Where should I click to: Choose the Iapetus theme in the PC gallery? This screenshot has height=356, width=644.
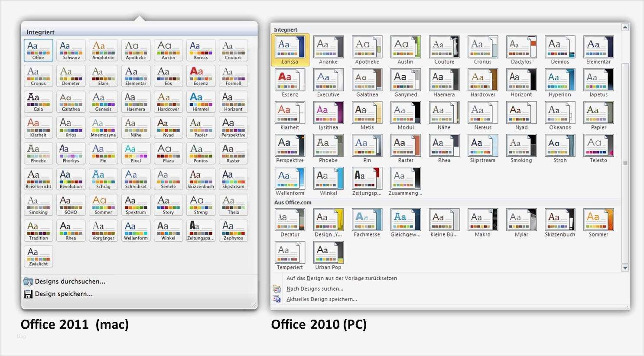[x=598, y=83]
